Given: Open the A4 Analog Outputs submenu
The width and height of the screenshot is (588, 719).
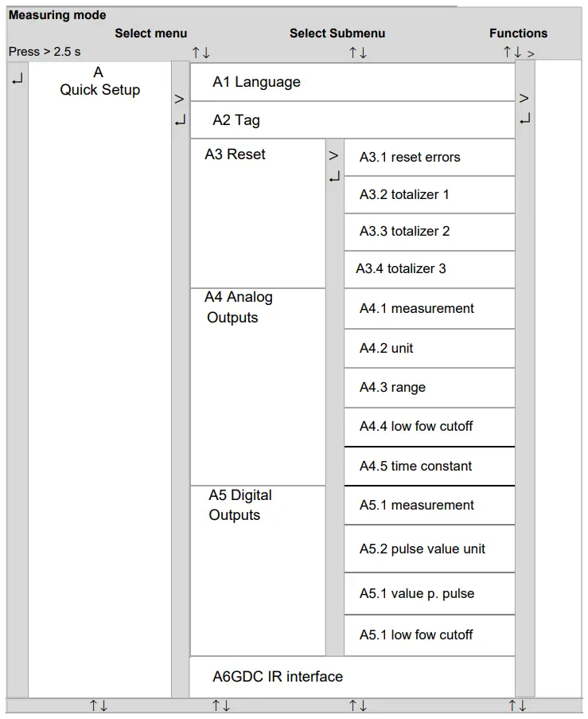Looking at the screenshot, I should [x=238, y=307].
